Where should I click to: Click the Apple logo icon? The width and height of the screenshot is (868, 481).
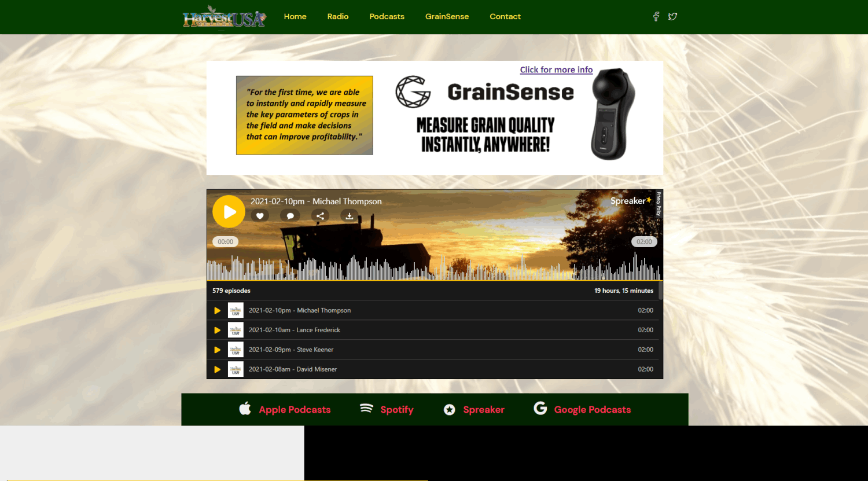pos(245,409)
